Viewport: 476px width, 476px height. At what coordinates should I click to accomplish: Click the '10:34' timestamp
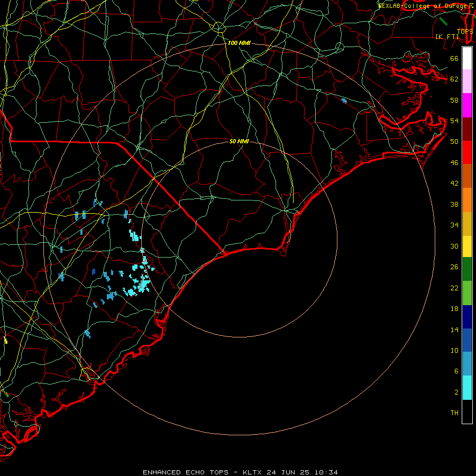pos(326,472)
